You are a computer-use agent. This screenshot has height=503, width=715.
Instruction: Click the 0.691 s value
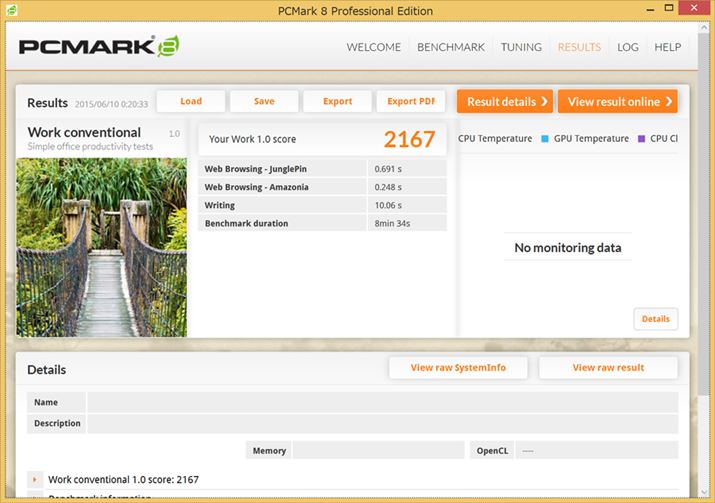pos(388,169)
